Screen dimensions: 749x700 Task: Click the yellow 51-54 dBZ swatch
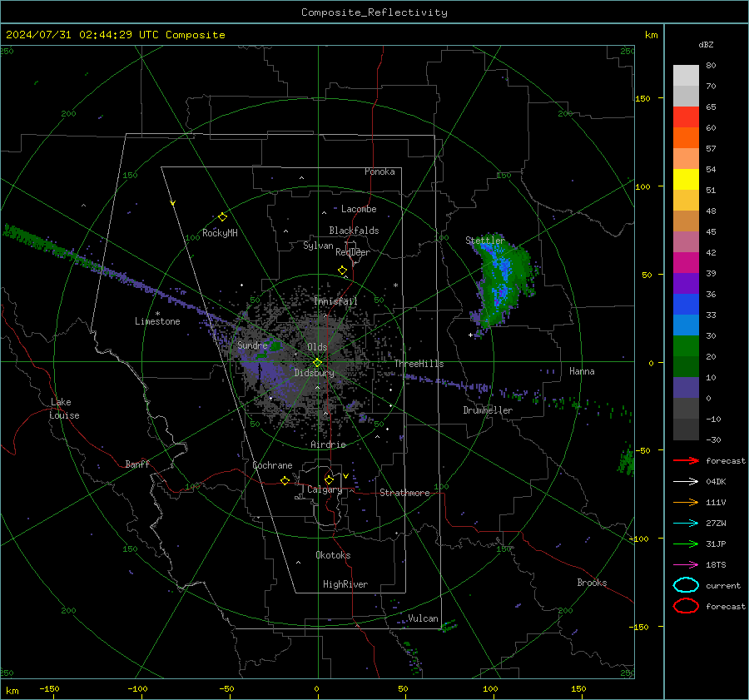(x=686, y=179)
